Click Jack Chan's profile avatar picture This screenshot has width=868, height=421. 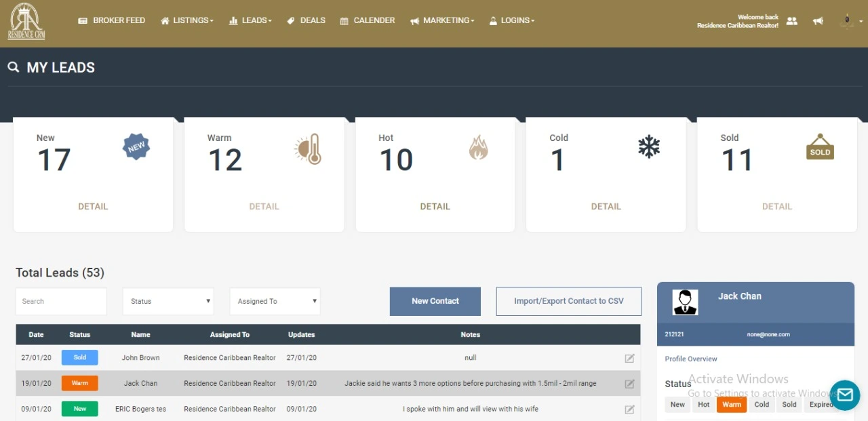point(685,302)
